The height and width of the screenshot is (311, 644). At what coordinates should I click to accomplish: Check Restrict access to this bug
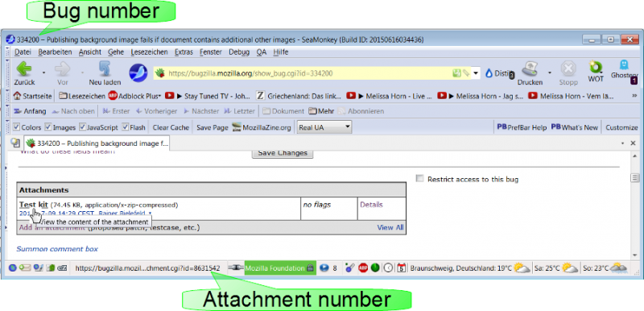[x=419, y=179]
